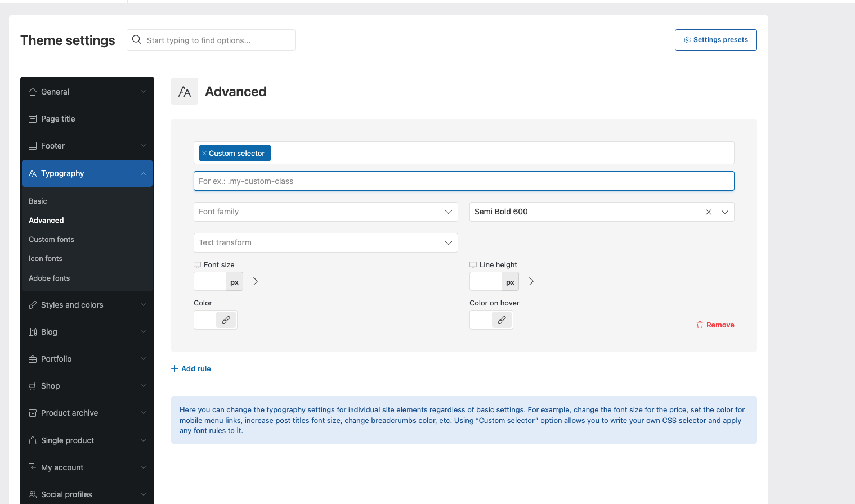This screenshot has width=855, height=504.
Task: Open the Color on hover picker button
Action: pyautogui.click(x=502, y=320)
